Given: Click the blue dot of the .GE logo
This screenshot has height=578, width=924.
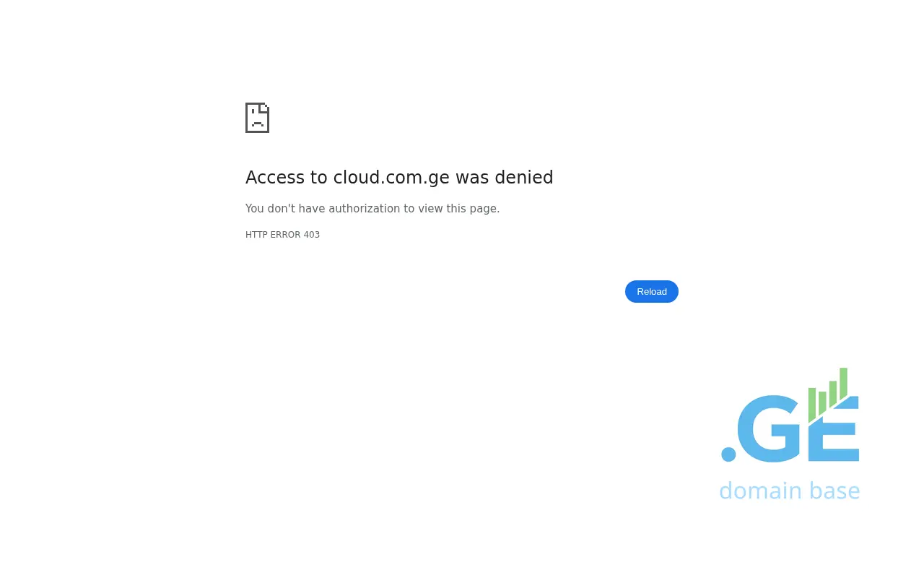Looking at the screenshot, I should [x=728, y=454].
